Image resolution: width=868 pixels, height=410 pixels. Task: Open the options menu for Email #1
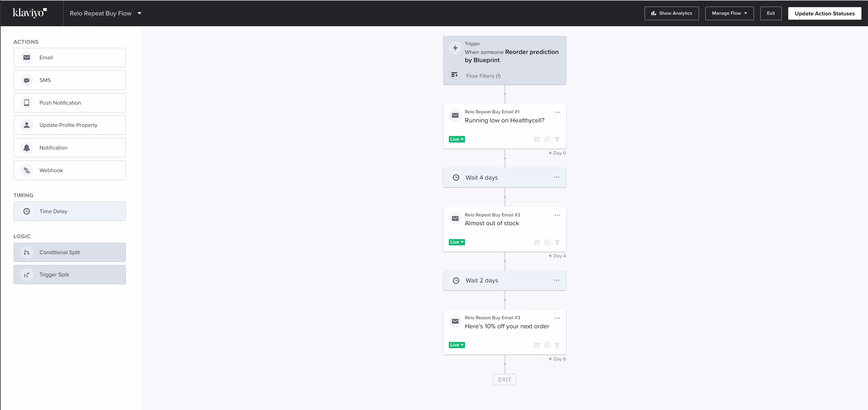pos(557,112)
